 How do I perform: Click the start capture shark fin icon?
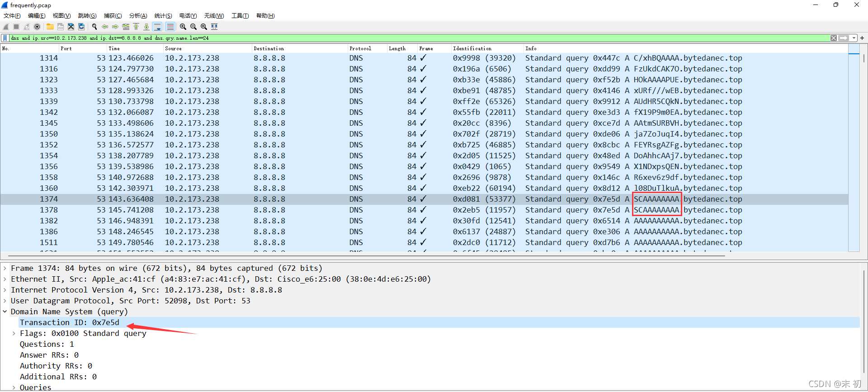[x=6, y=27]
